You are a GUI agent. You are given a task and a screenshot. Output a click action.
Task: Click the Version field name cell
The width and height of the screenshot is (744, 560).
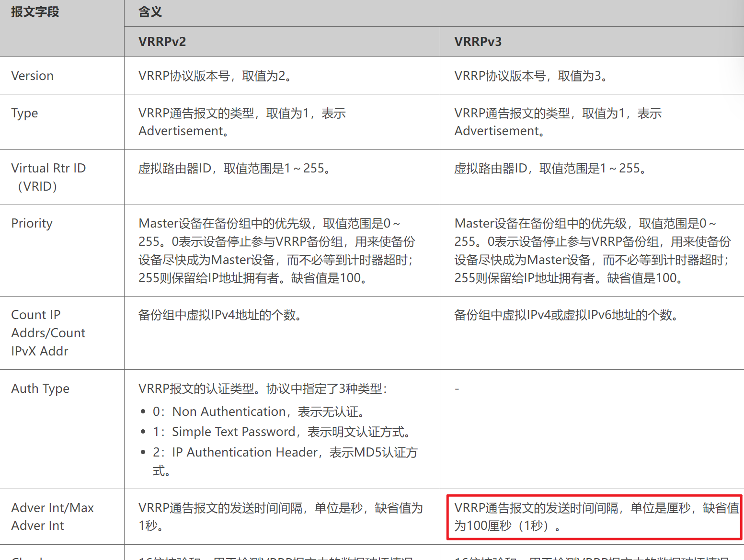coord(32,76)
